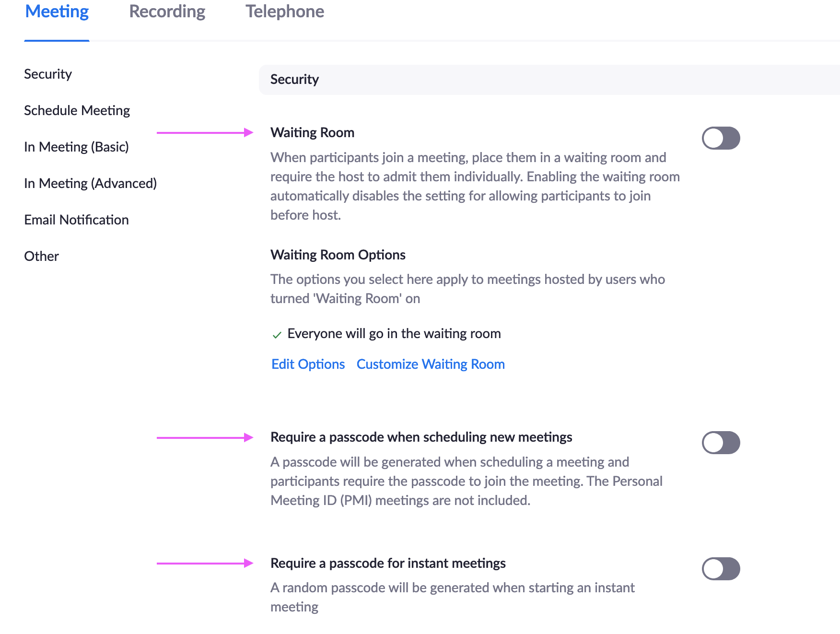Viewport: 840px width, 634px height.
Task: Click the Waiting Room setting title
Action: 312,132
